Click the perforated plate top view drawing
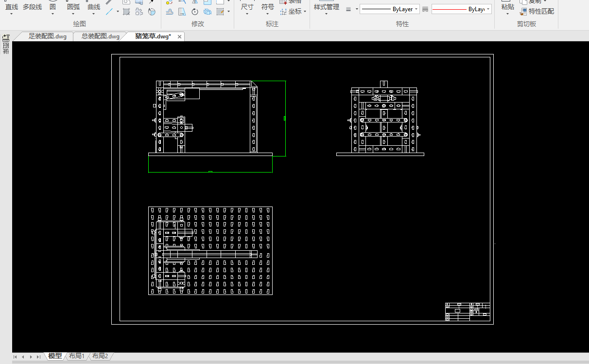The image size is (589, 364). pyautogui.click(x=210, y=250)
